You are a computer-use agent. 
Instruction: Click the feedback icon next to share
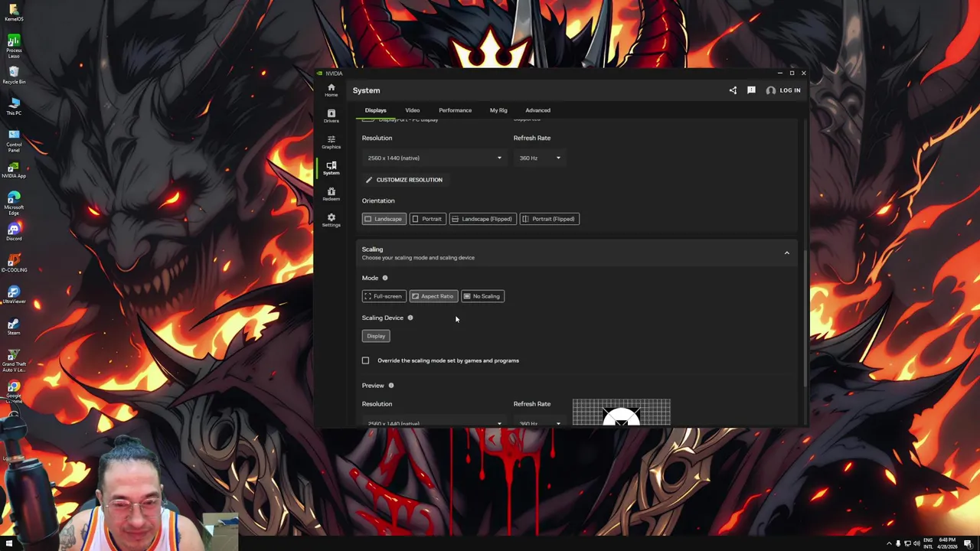[751, 90]
